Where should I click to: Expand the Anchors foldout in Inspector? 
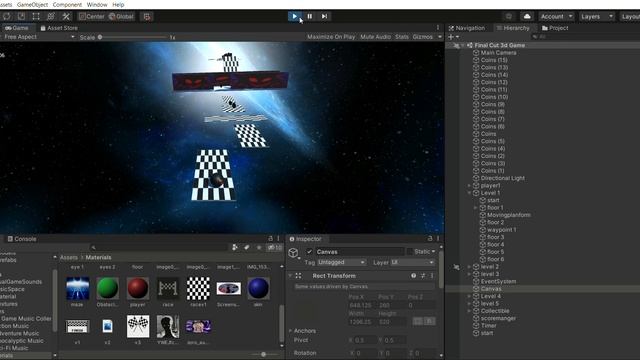click(290, 331)
